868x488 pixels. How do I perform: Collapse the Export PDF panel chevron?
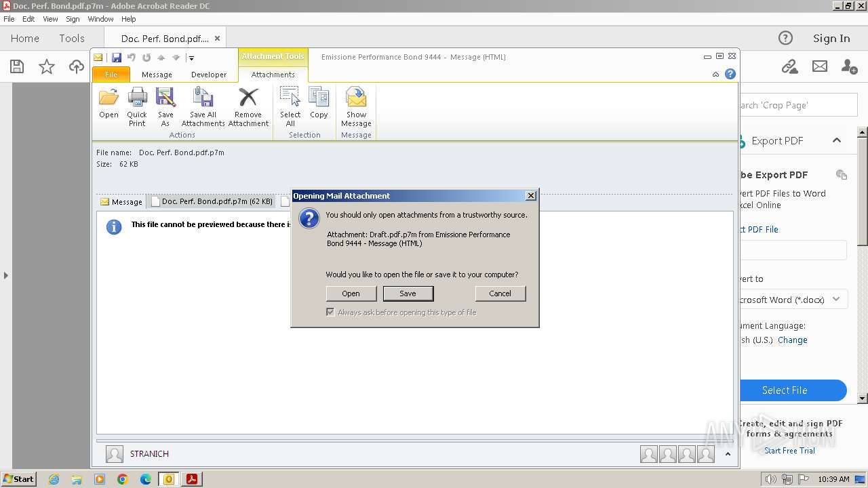837,140
